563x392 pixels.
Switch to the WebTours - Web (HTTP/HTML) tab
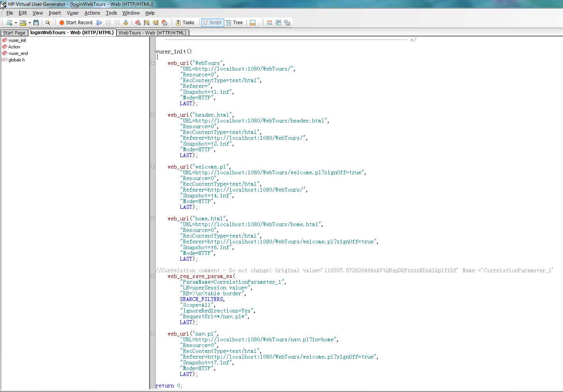152,33
